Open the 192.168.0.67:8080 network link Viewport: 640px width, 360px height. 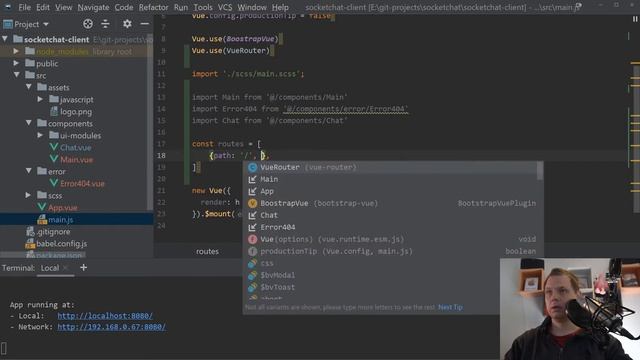(x=111, y=327)
